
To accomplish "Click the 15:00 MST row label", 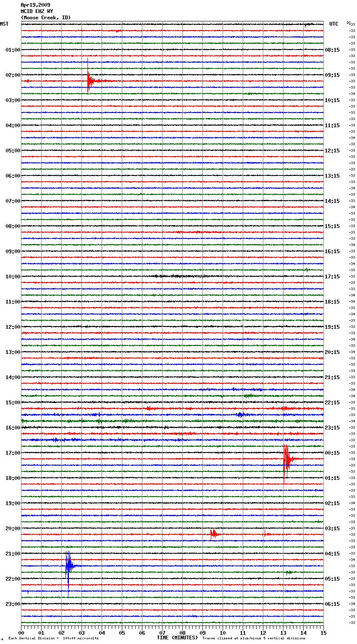I will pos(13,403).
